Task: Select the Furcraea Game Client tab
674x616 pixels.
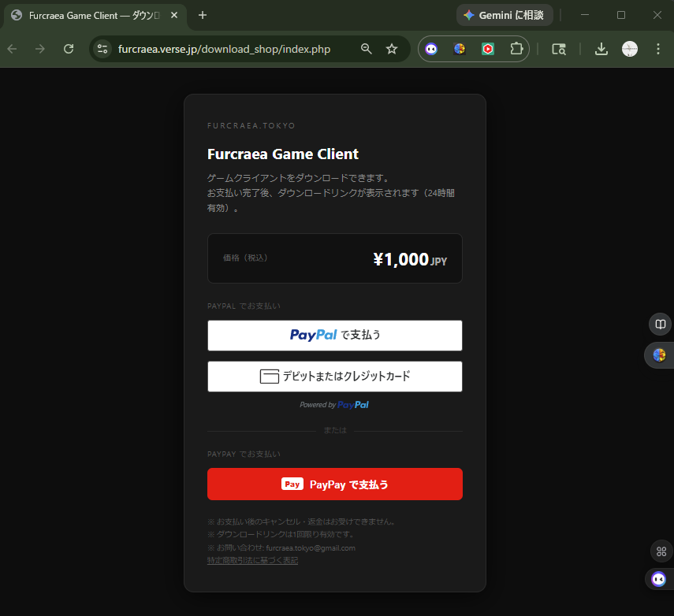Action: click(95, 16)
